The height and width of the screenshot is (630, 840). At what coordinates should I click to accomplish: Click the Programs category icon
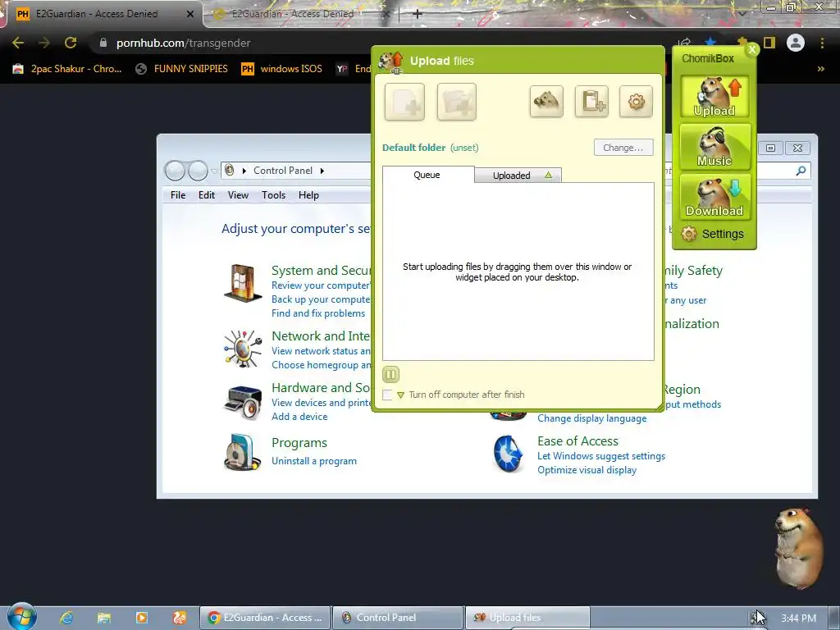pos(243,452)
